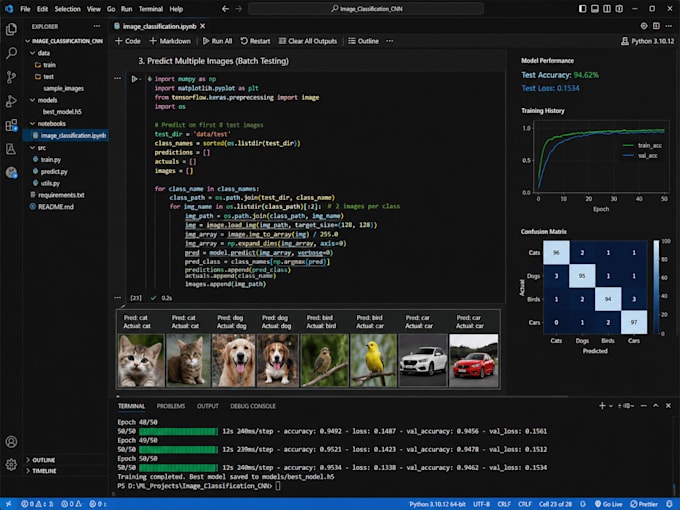The width and height of the screenshot is (680, 510).
Task: Open Source Control view in activity bar
Action: coord(11,77)
